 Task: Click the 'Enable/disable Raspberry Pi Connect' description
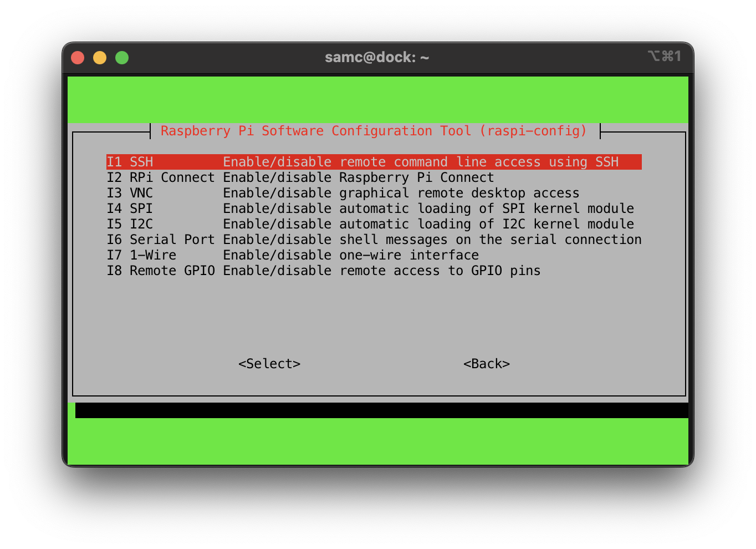359,177
